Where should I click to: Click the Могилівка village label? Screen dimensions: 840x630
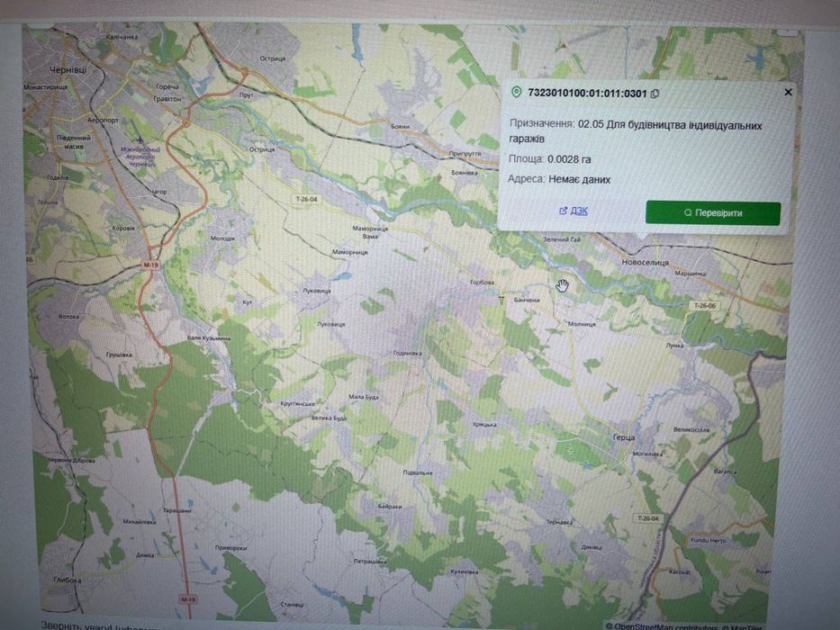tap(647, 454)
